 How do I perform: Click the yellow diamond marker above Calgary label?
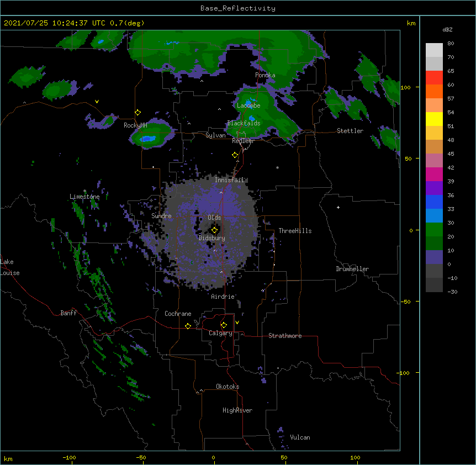pyautogui.click(x=224, y=325)
